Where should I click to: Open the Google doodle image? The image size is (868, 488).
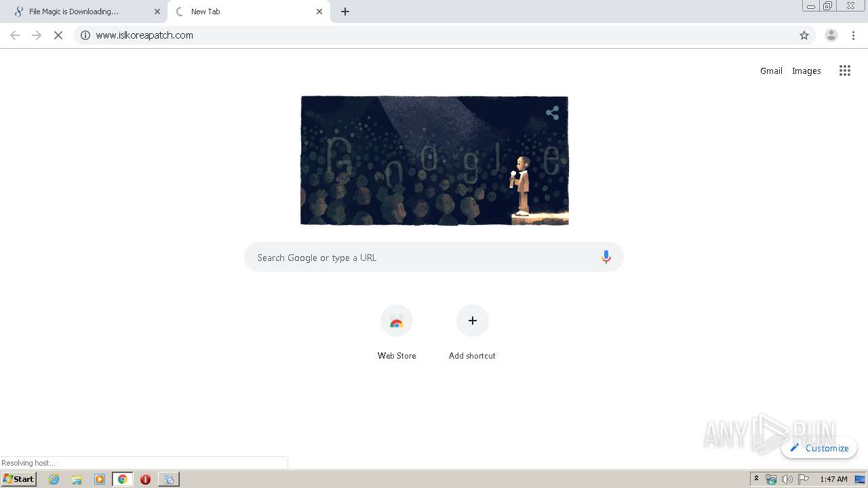pyautogui.click(x=435, y=161)
